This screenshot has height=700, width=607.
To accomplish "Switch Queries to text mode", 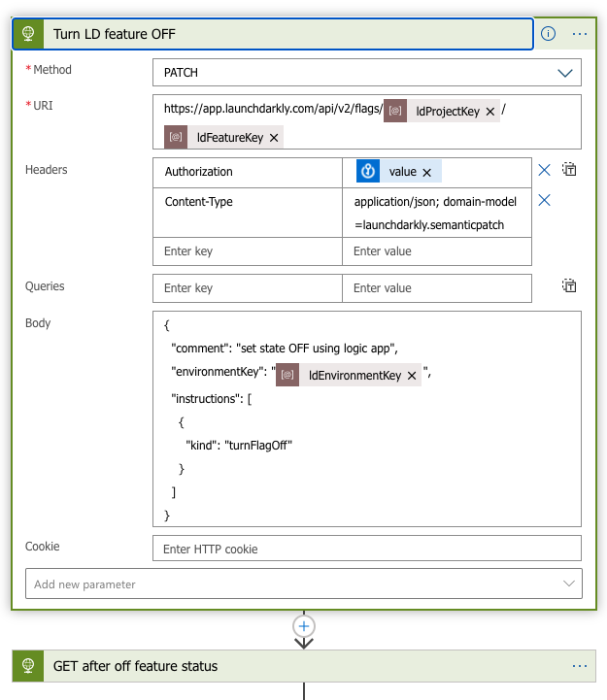I will click(x=569, y=285).
